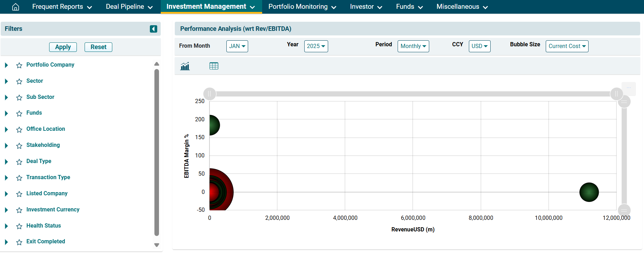This screenshot has height=257, width=644.
Task: Toggle the star next to Sector
Action: [x=19, y=81]
